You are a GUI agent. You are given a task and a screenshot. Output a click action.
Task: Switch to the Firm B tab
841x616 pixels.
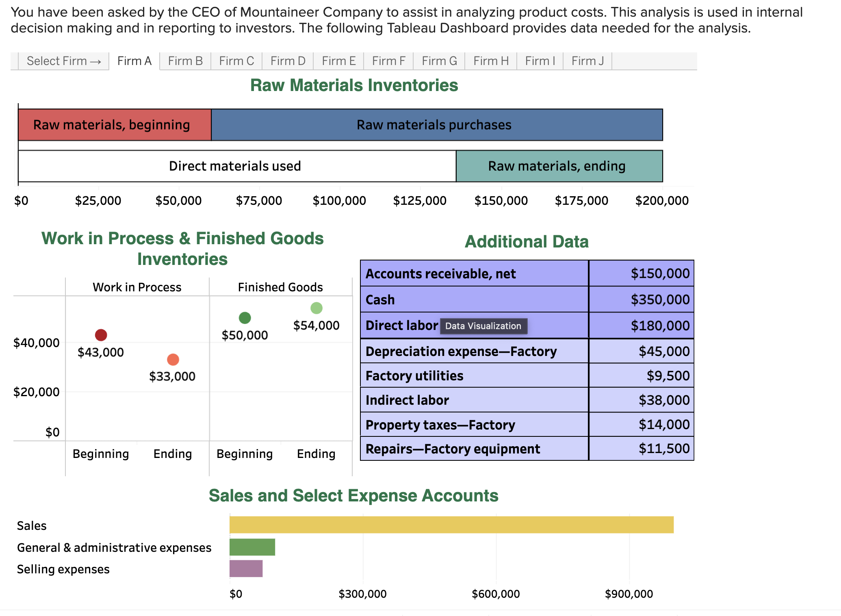(x=185, y=61)
